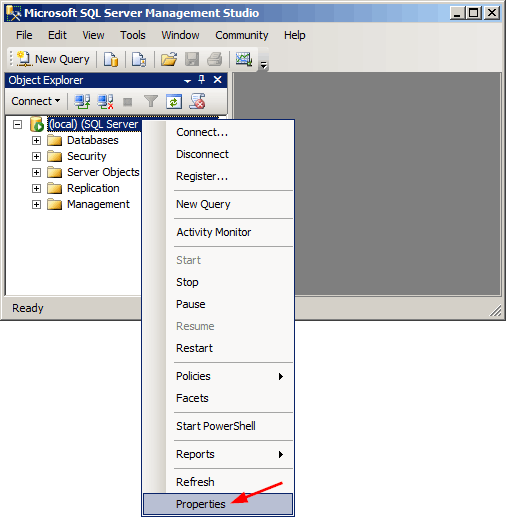Close the Object Explorer panel

pos(217,80)
